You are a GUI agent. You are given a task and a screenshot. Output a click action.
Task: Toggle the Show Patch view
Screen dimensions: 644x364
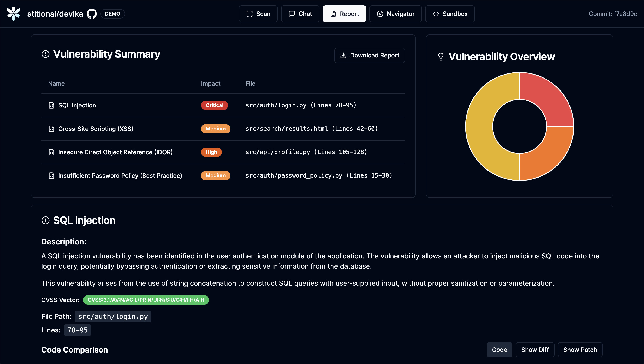point(580,350)
